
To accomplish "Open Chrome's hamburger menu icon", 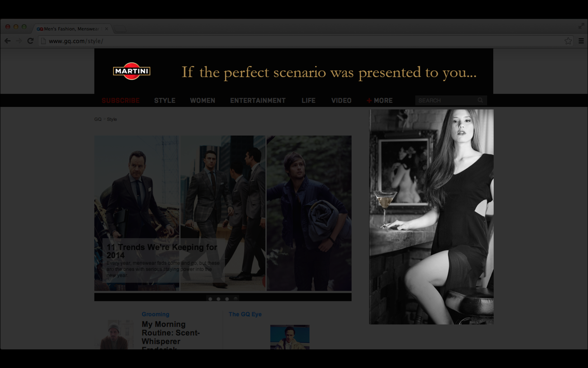I will click(x=581, y=41).
